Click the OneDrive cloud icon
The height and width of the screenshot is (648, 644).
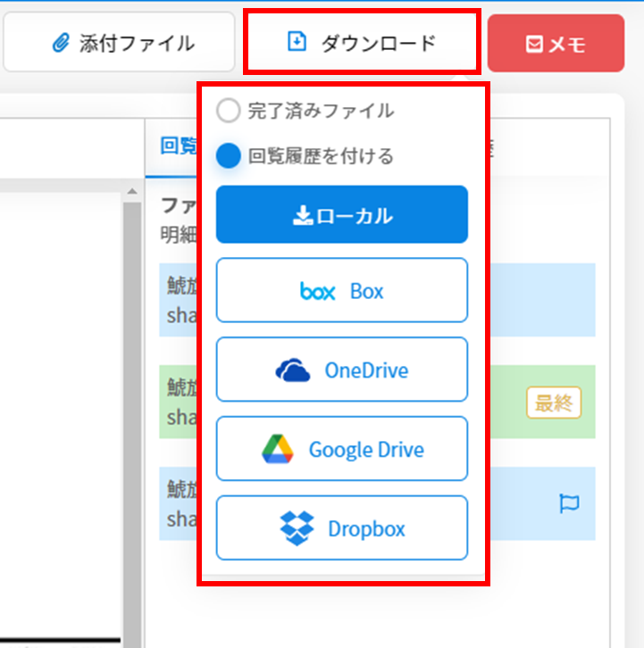coord(293,370)
